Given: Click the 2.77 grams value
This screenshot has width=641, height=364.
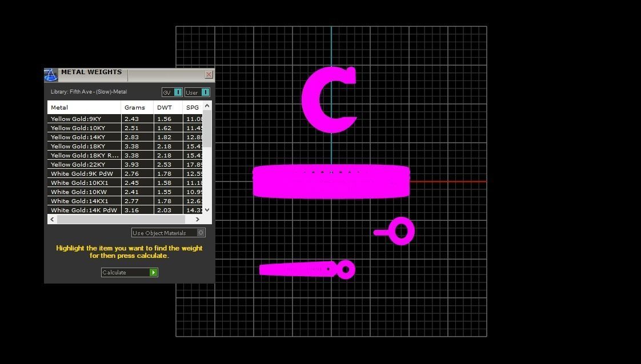Looking at the screenshot, I should pos(131,201).
